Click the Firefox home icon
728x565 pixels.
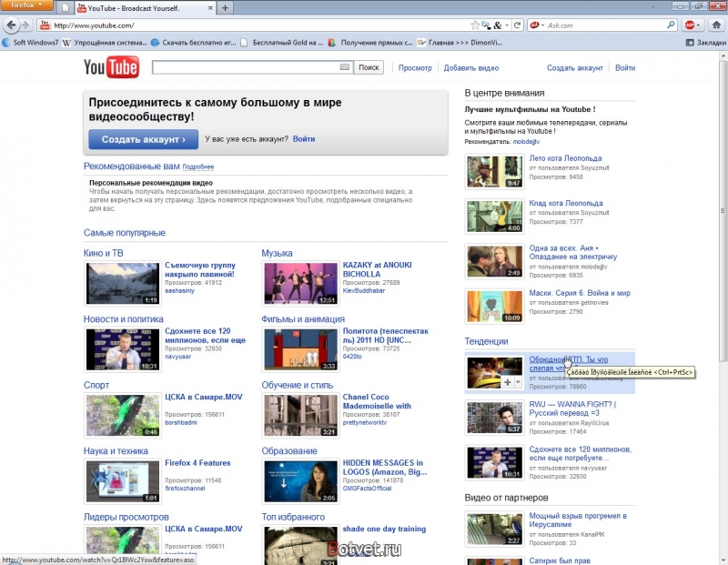[717, 25]
